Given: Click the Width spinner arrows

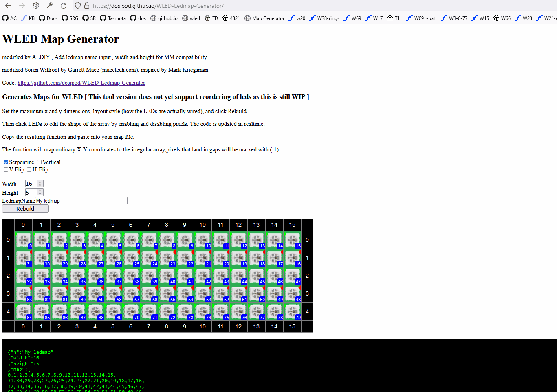Looking at the screenshot, I should [x=40, y=184].
